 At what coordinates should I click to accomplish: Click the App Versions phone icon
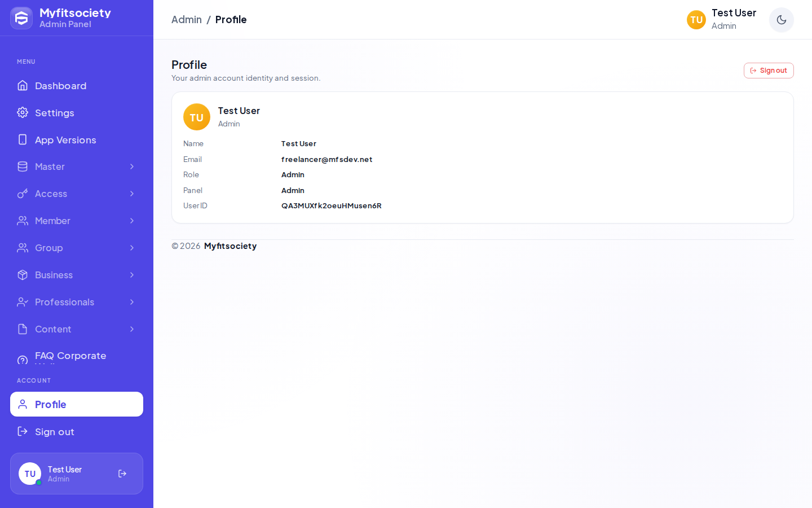23,139
